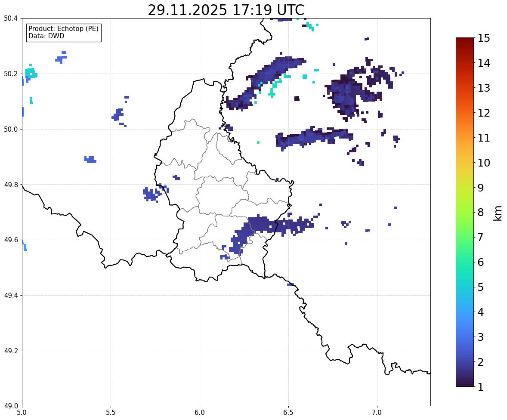Click longitude axis label "6.5"
This screenshot has height=420, width=507.
(x=288, y=413)
